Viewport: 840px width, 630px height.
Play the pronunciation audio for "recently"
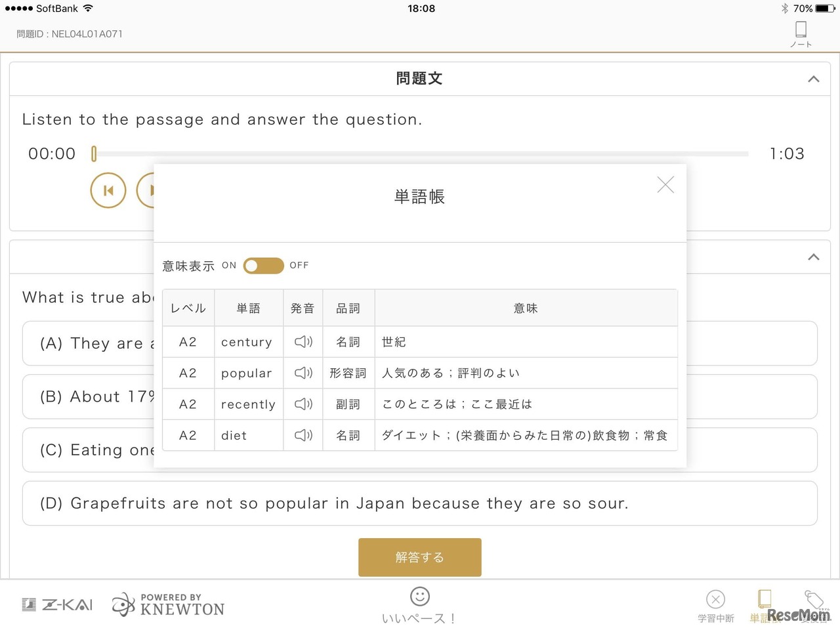click(303, 404)
